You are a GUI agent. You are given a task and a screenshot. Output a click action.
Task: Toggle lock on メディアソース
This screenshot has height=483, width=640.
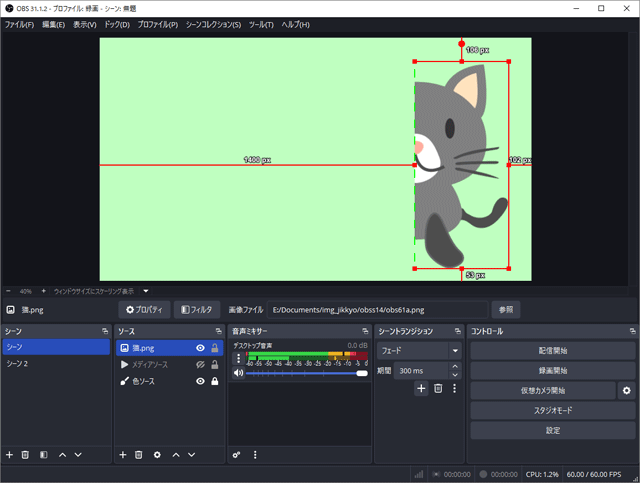click(215, 365)
